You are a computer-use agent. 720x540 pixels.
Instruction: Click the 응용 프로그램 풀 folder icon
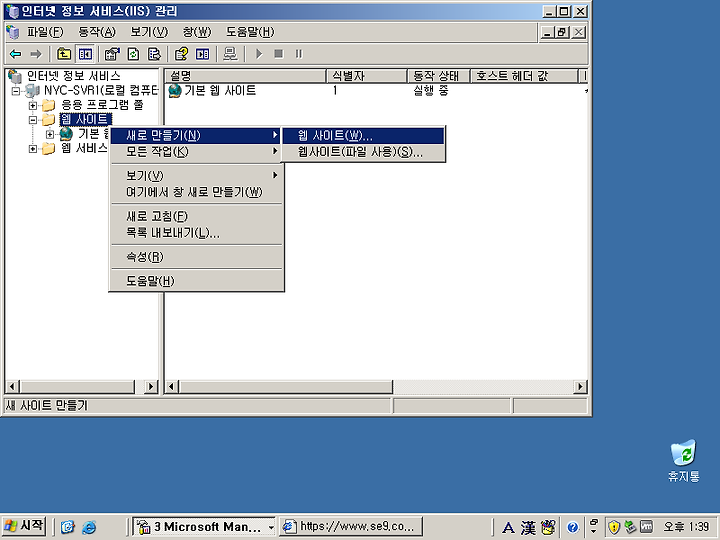(48, 106)
